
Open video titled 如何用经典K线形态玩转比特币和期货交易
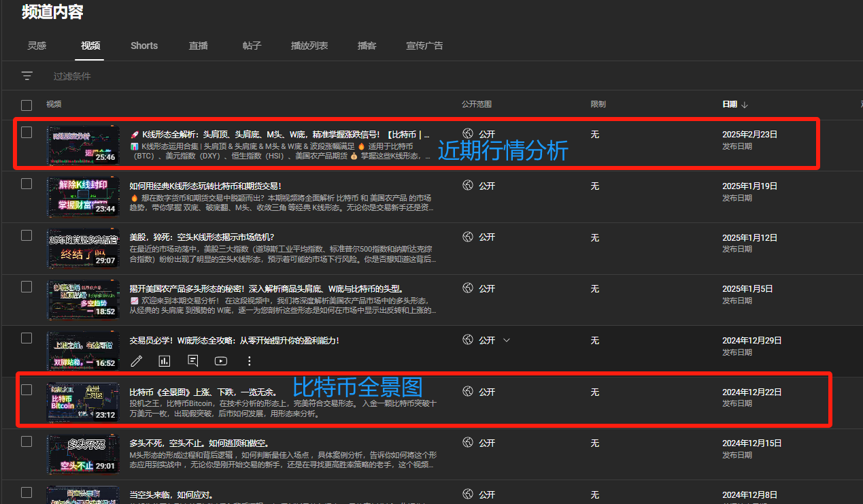pyautogui.click(x=205, y=186)
